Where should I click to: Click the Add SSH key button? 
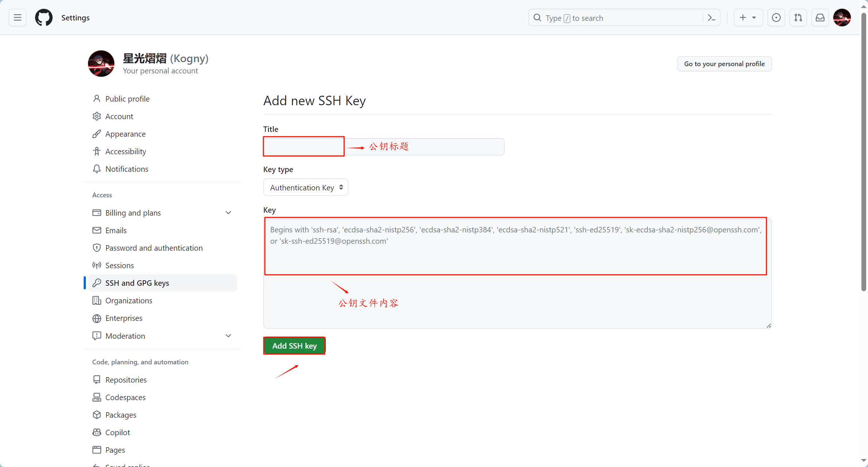pos(294,346)
